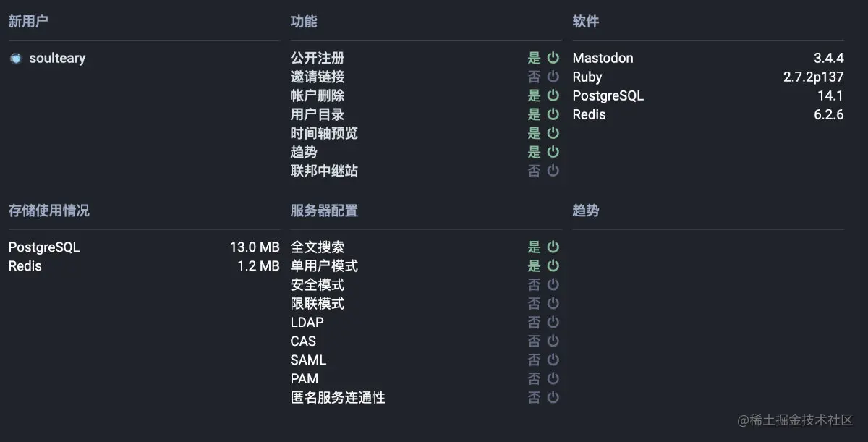The image size is (868, 442).
Task: Click the soulteary username link
Action: tap(56, 58)
